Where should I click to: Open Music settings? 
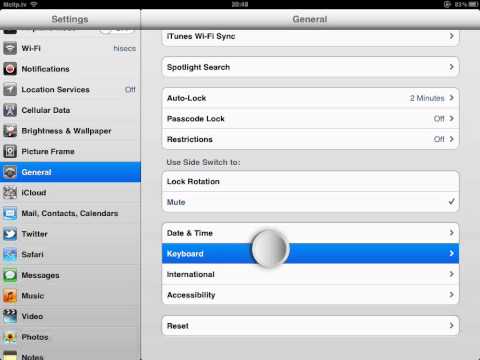pyautogui.click(x=70, y=296)
